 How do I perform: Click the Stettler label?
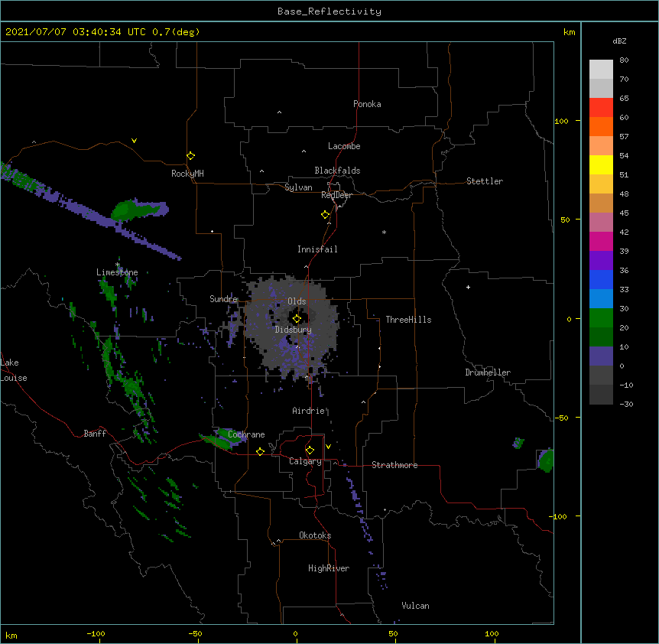pos(485,181)
